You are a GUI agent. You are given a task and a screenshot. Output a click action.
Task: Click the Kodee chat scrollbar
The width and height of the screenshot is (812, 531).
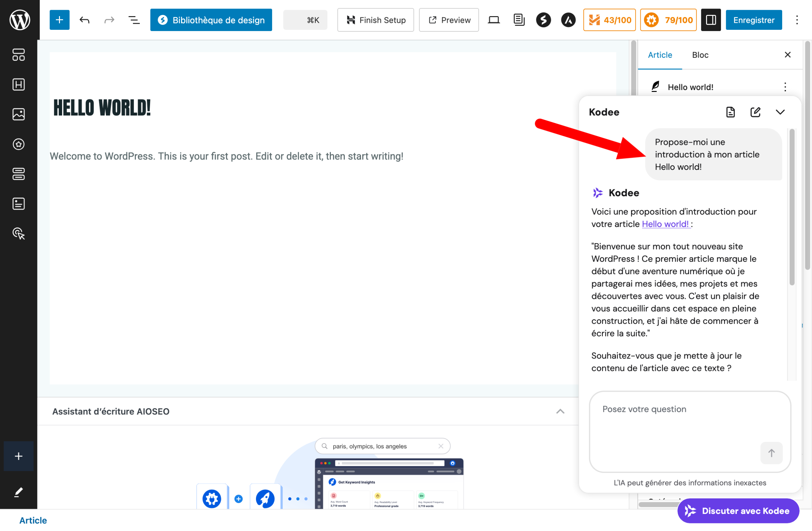pyautogui.click(x=792, y=207)
